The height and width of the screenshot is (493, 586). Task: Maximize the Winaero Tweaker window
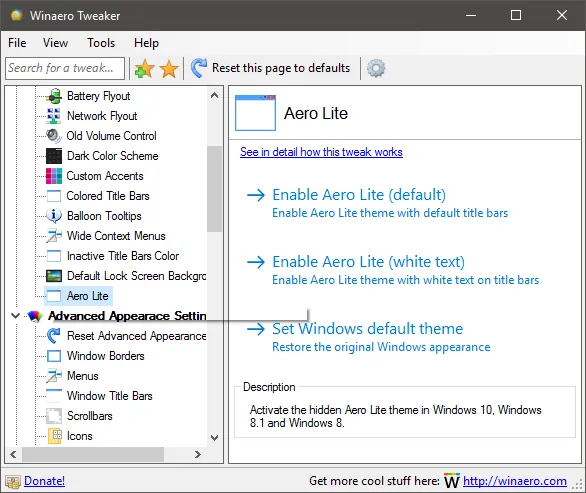pos(516,15)
